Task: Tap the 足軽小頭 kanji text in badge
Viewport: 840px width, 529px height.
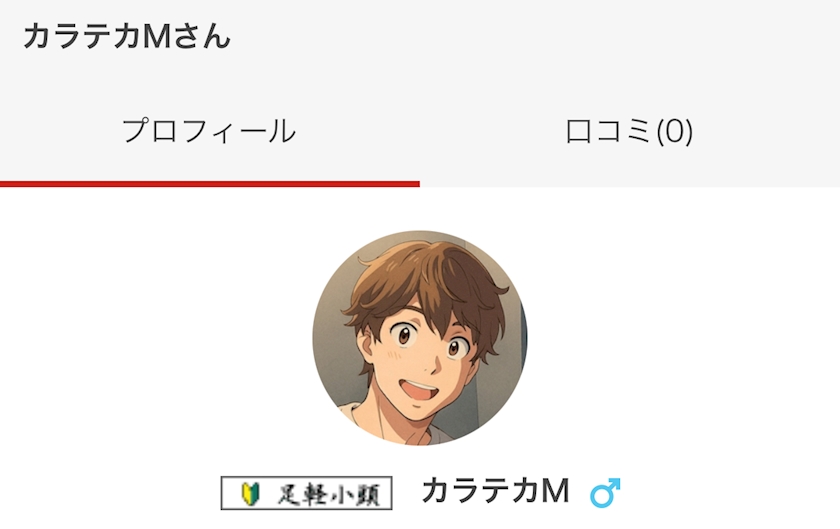Action: pyautogui.click(x=329, y=493)
